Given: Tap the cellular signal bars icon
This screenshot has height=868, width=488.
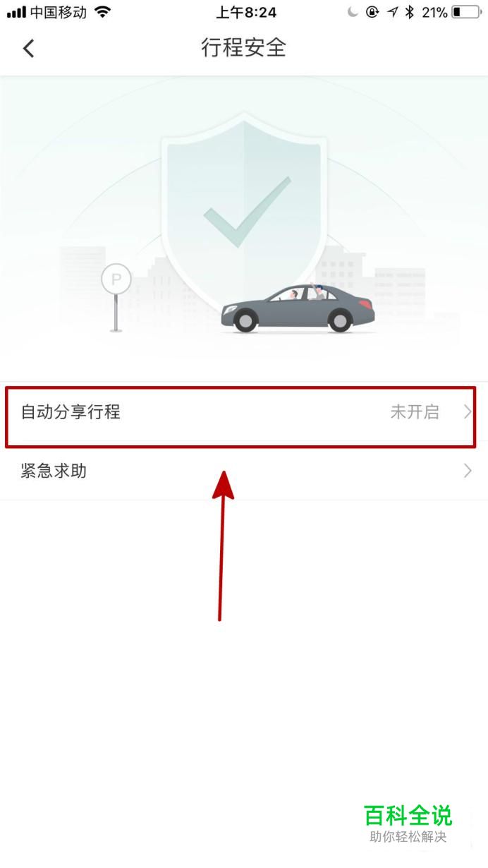Looking at the screenshot, I should (x=16, y=12).
